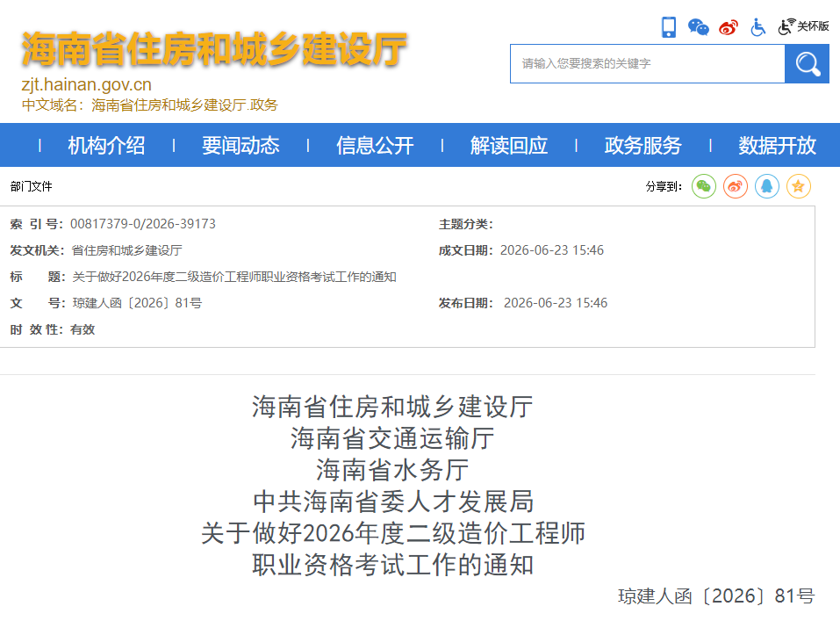Screen dimensions: 840x628
Task: Click the zjt.hainan.gov.cn domain text
Action: (86, 84)
